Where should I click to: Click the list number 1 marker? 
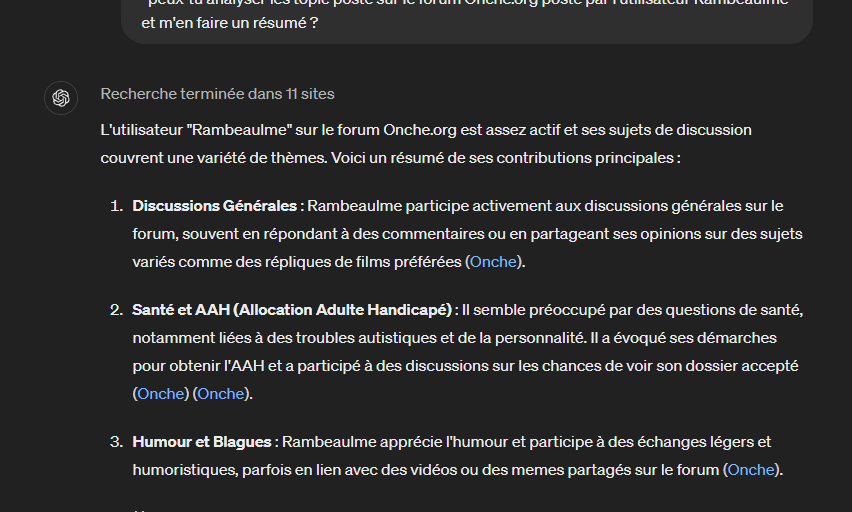pyautogui.click(x=115, y=206)
